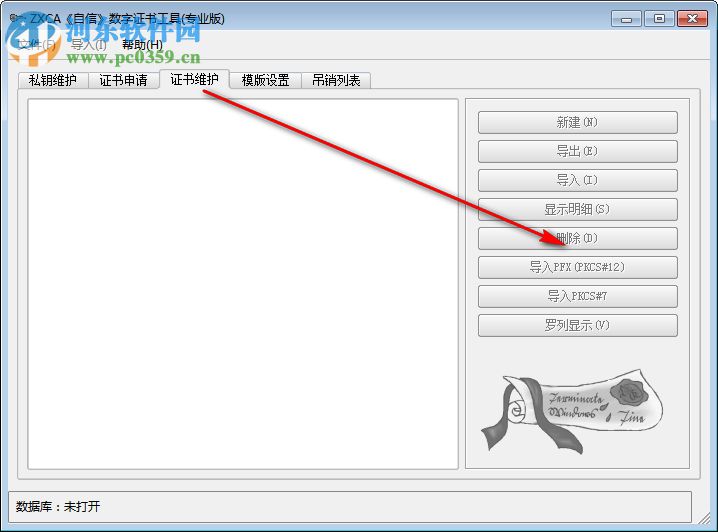Click the application key icon in title bar
The height and width of the screenshot is (532, 718).
point(17,18)
